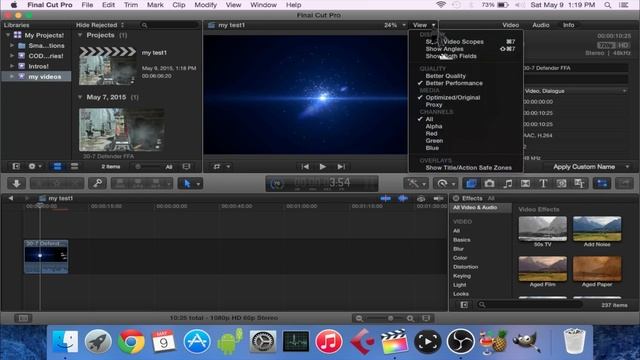The width and height of the screenshot is (640, 360).
Task: Switch browser to filmstrip view
Action: 57,167
